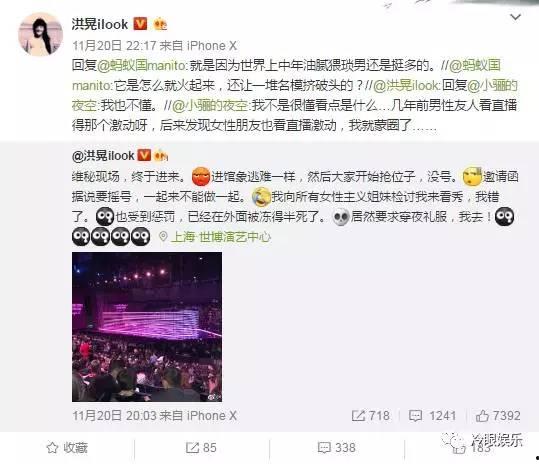
Task: Click the crown member icon next to the verified badge
Action: (x=160, y=24)
